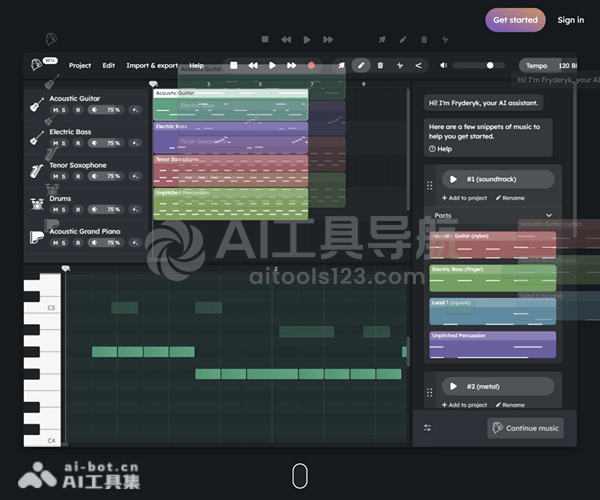600x500 pixels.
Task: Rename snippet #2 (metal)
Action: point(510,405)
